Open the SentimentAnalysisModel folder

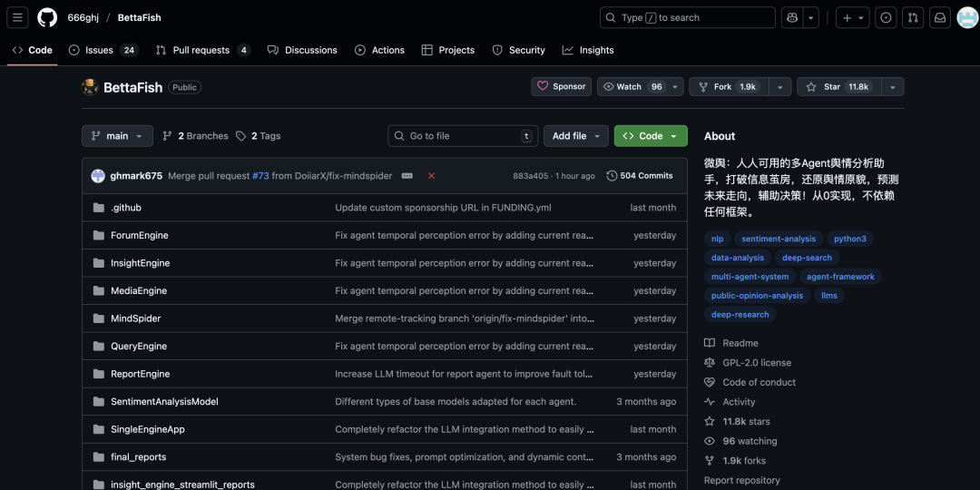[x=164, y=402]
